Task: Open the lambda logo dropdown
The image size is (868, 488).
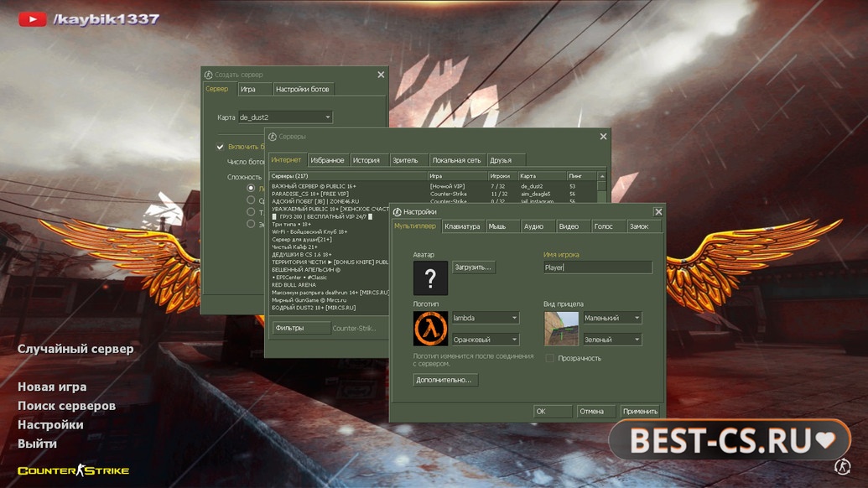Action: [486, 318]
